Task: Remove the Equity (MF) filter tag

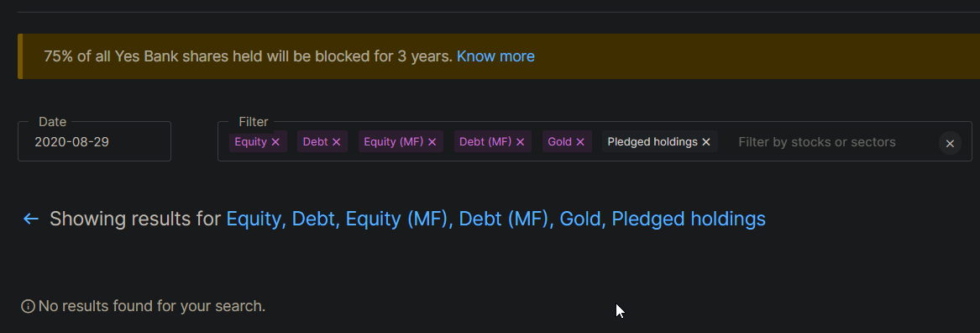Action: point(432,142)
